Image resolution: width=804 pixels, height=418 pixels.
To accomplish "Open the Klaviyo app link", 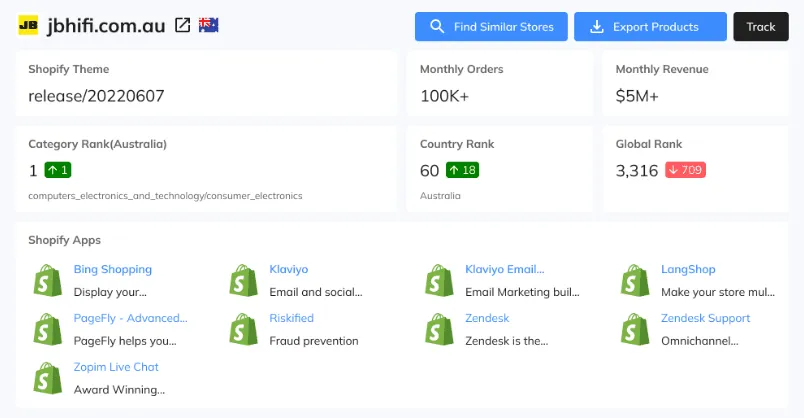I will (289, 269).
